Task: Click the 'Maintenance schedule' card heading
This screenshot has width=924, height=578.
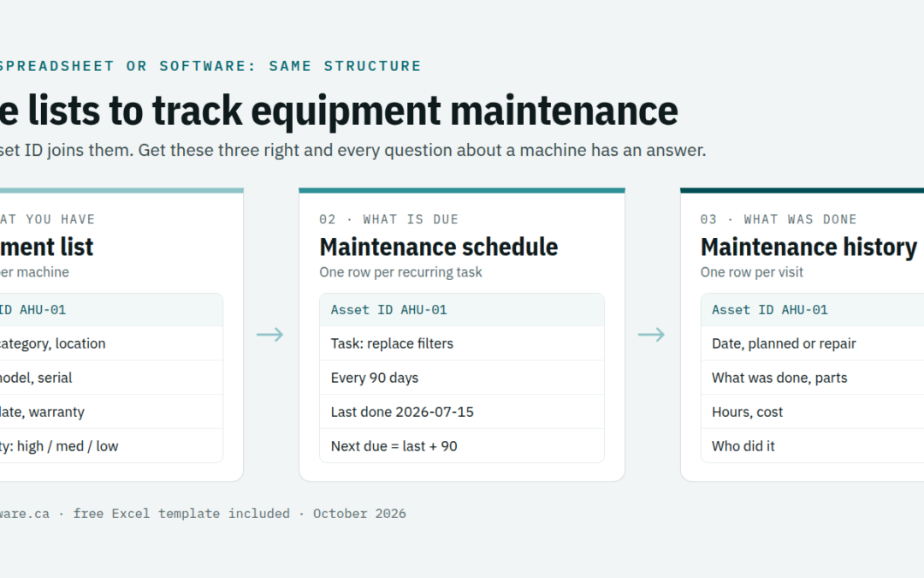Action: tap(438, 247)
